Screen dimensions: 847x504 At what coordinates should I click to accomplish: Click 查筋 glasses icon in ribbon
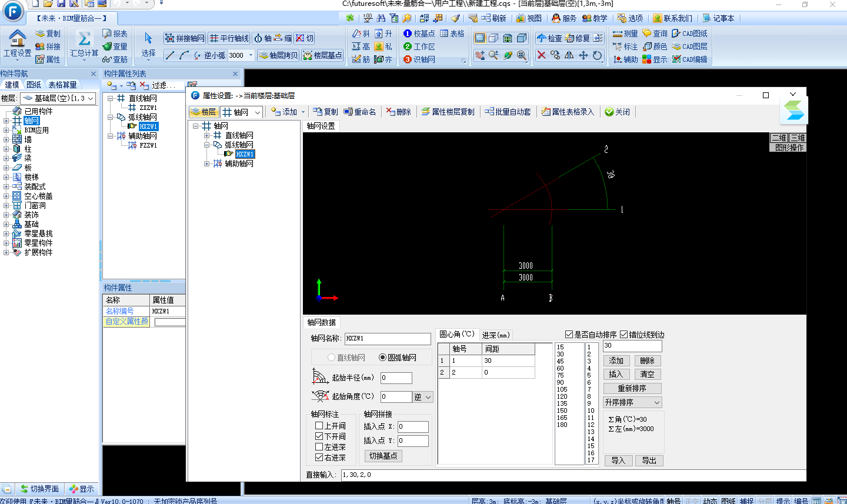[x=115, y=59]
